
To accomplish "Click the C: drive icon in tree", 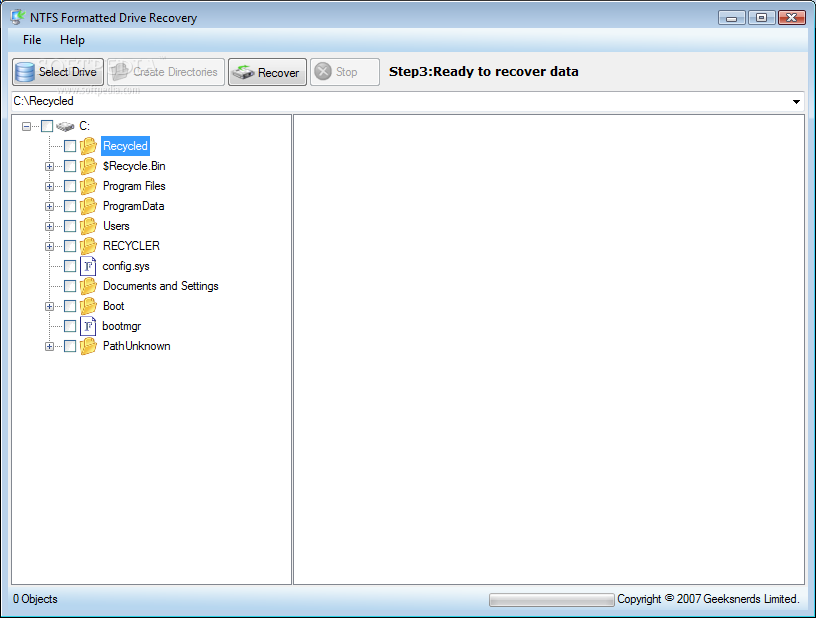I will tap(66, 126).
